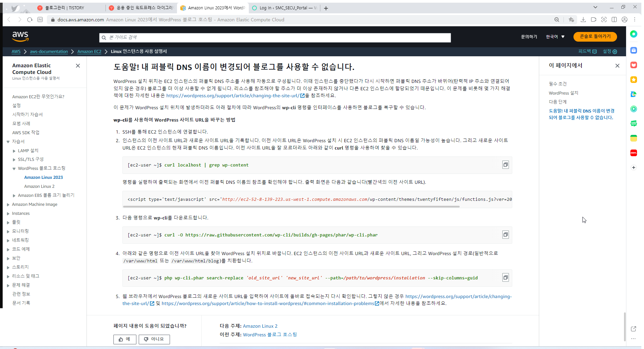Open the blue calendar sidebar app icon
The height and width of the screenshot is (349, 644).
click(x=634, y=50)
